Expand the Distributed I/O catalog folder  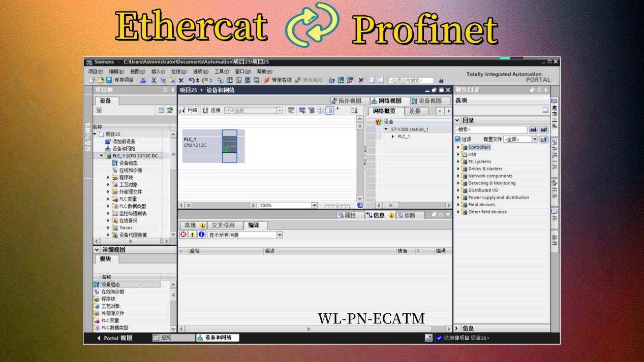458,190
